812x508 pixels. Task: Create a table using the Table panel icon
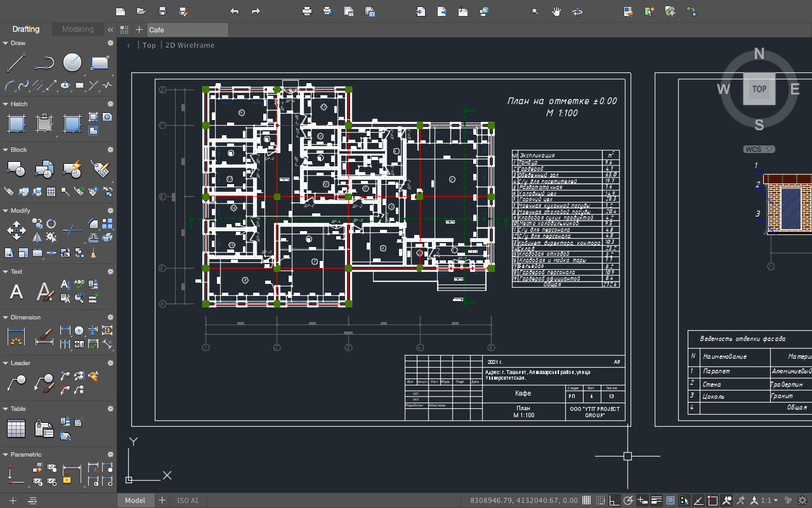click(x=16, y=429)
